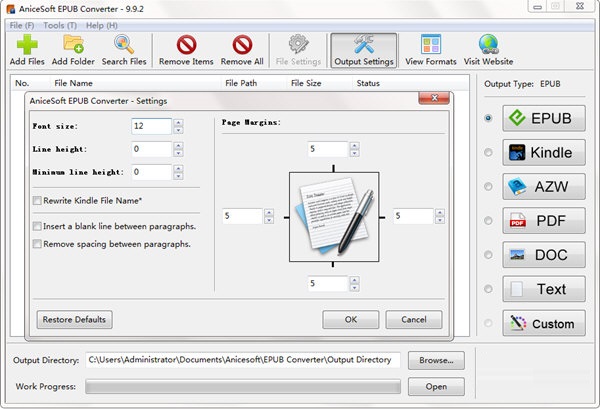Enable Rewrite Kindle File Name checkbox
The height and width of the screenshot is (409, 600).
[37, 200]
